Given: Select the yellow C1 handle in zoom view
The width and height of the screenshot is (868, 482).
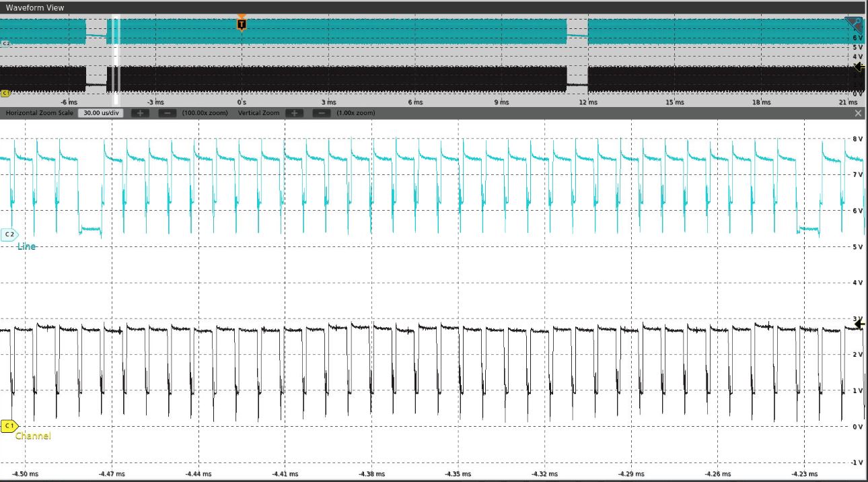Looking at the screenshot, I should (x=9, y=425).
